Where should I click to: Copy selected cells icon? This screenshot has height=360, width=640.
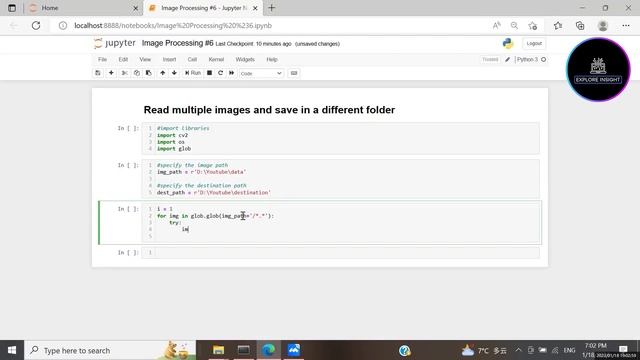click(137, 73)
